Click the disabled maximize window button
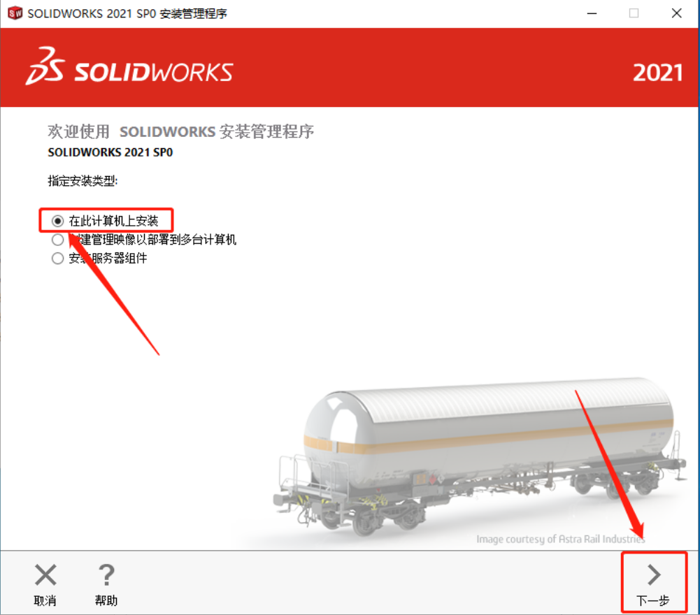Image resolution: width=700 pixels, height=615 pixels. tap(634, 13)
